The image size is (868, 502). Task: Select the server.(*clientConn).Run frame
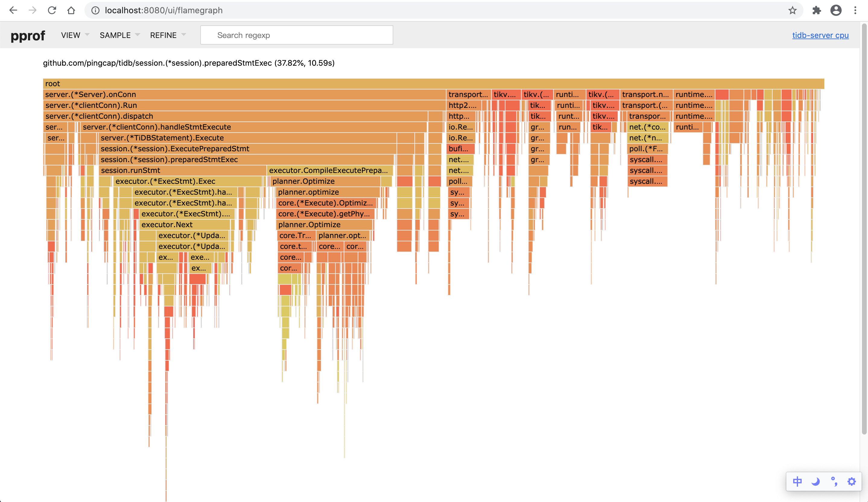point(244,105)
